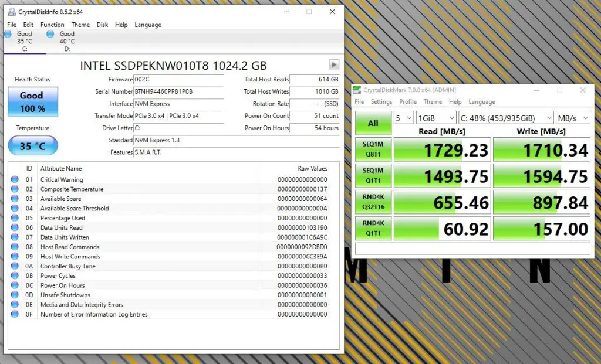The width and height of the screenshot is (601, 364).
Task: Click the Total Host Writes value 1010 GB
Action: [x=315, y=91]
